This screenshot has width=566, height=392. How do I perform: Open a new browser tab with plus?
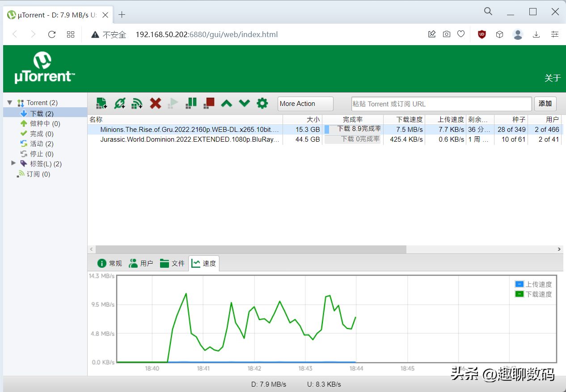(x=122, y=15)
